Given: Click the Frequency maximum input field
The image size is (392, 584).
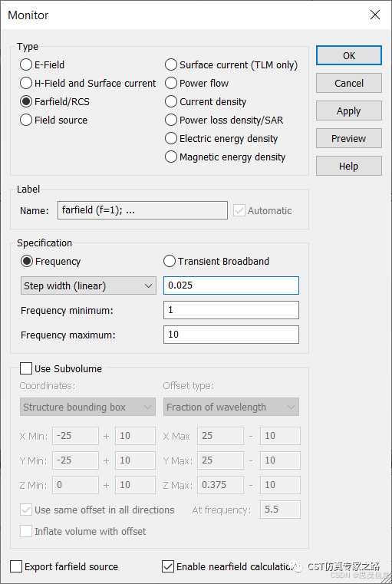Looking at the screenshot, I should pos(231,335).
